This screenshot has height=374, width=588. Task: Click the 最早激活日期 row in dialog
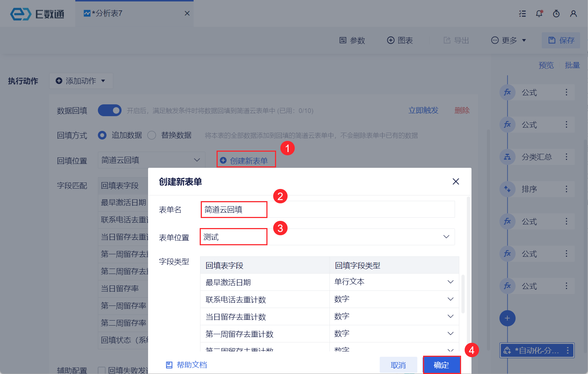265,282
